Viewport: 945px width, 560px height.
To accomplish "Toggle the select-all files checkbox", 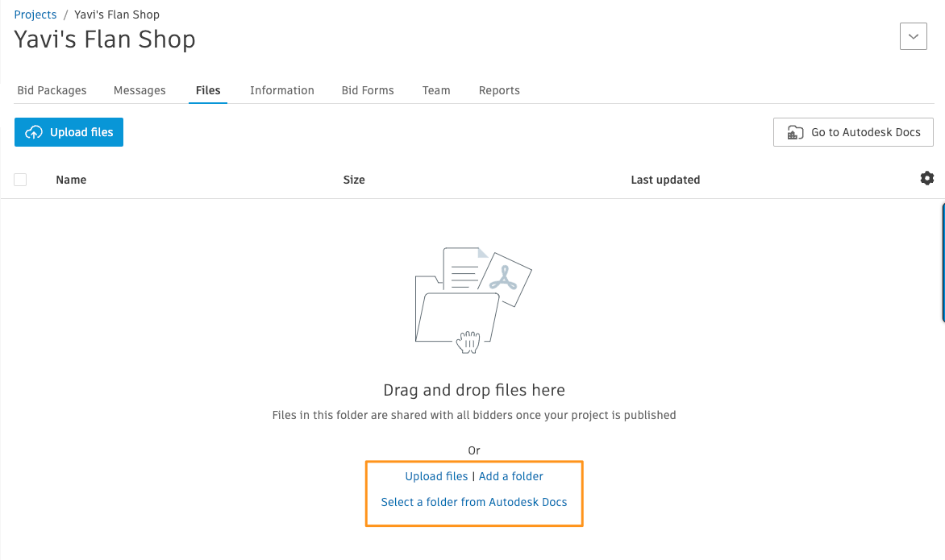I will pos(20,180).
